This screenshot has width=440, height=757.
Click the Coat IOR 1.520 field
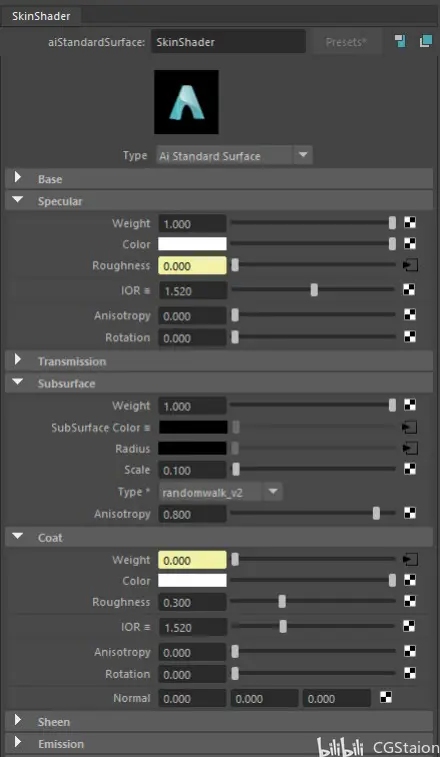pyautogui.click(x=192, y=628)
